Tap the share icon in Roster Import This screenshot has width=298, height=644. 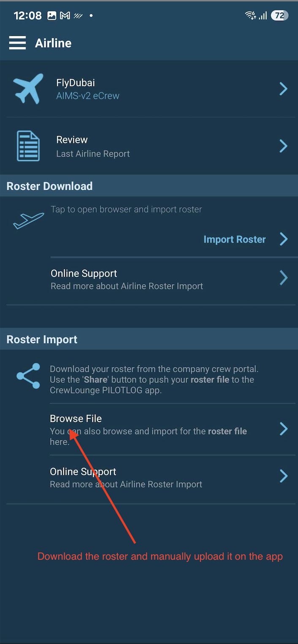pyautogui.click(x=28, y=376)
